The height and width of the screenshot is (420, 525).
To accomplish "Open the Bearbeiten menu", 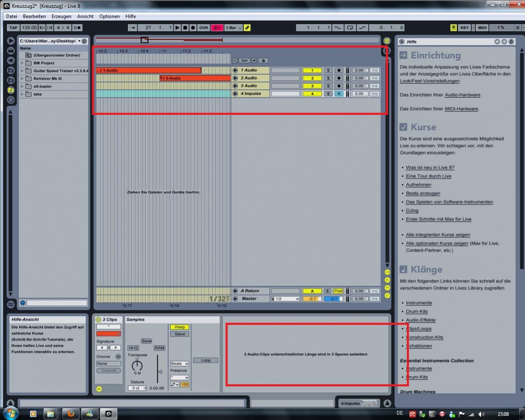I will click(x=34, y=16).
